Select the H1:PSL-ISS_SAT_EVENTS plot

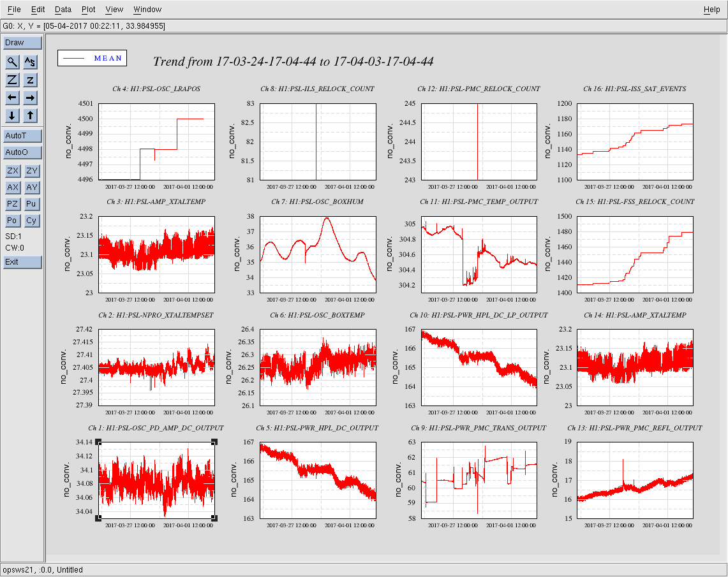tap(635, 142)
